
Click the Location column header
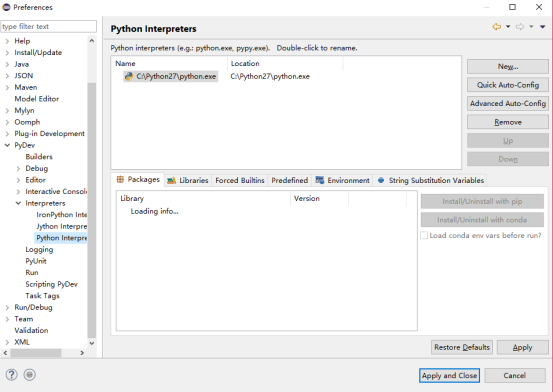(x=285, y=64)
